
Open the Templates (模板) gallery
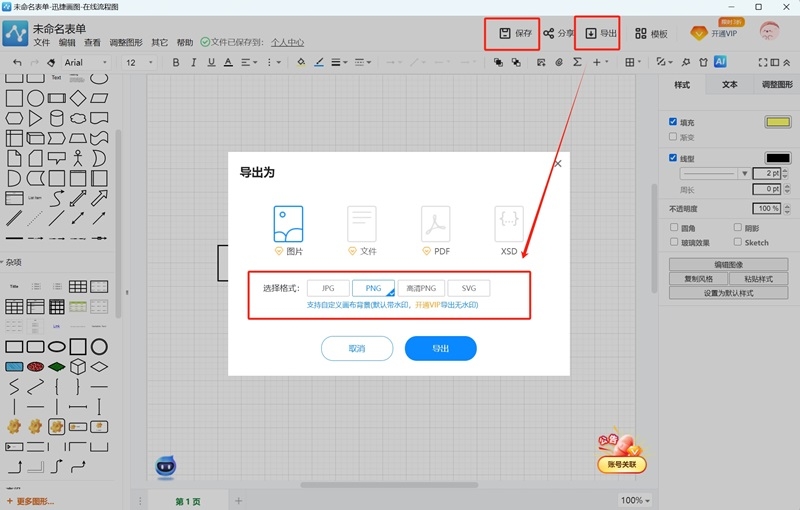coord(651,34)
